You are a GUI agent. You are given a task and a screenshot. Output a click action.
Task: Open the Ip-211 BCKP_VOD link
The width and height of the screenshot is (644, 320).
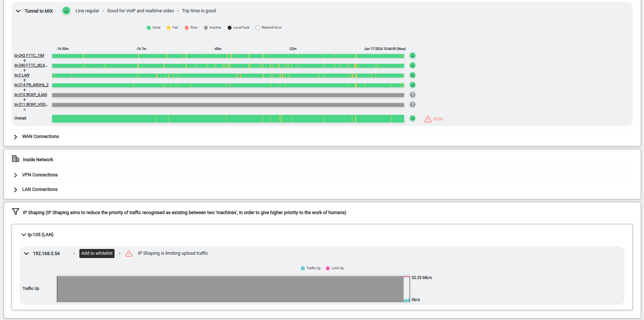point(31,105)
